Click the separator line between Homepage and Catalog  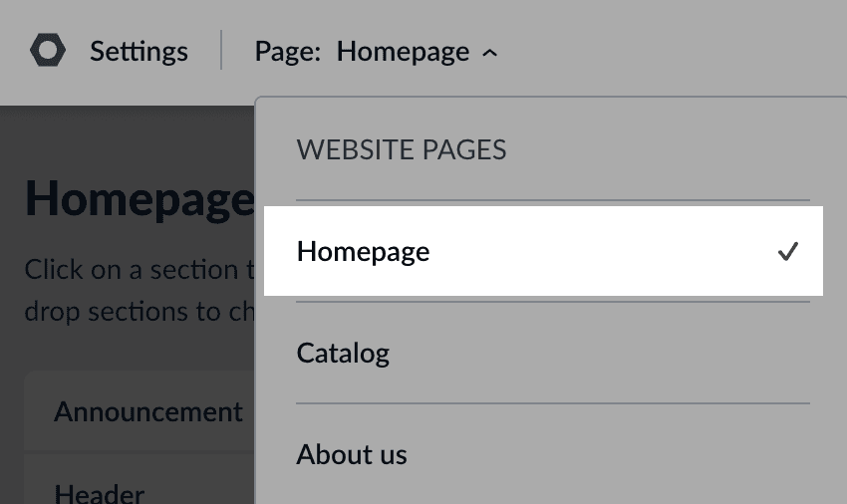coord(553,302)
